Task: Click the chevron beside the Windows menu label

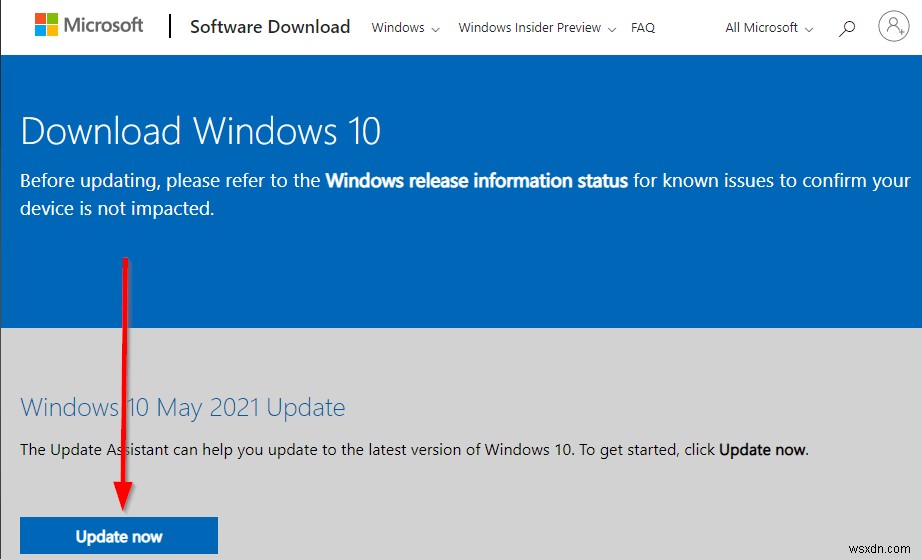Action: tap(435, 29)
